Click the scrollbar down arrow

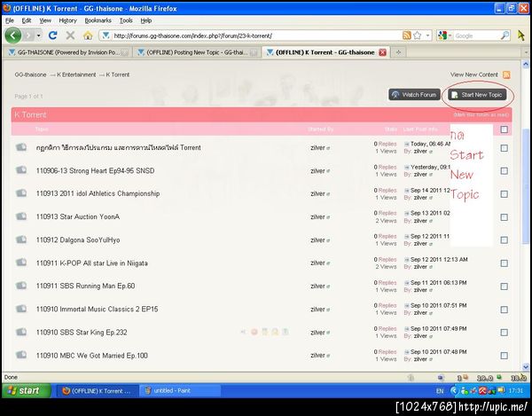(526, 366)
